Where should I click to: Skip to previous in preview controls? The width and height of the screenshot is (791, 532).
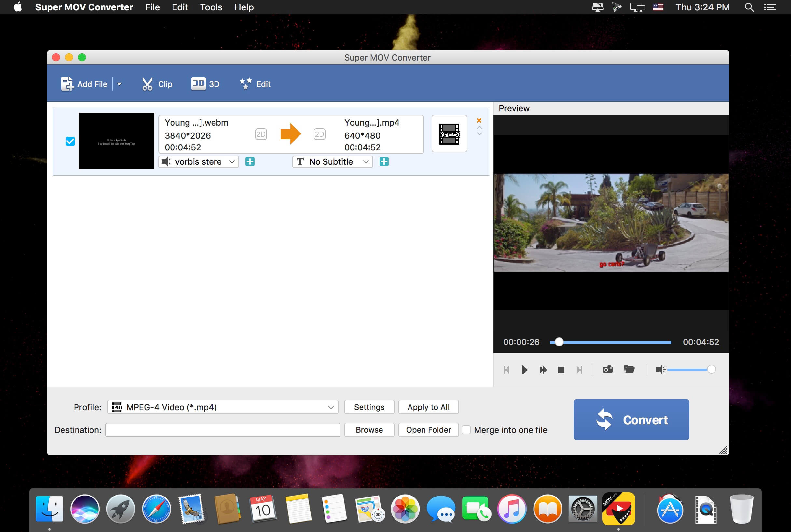click(507, 370)
